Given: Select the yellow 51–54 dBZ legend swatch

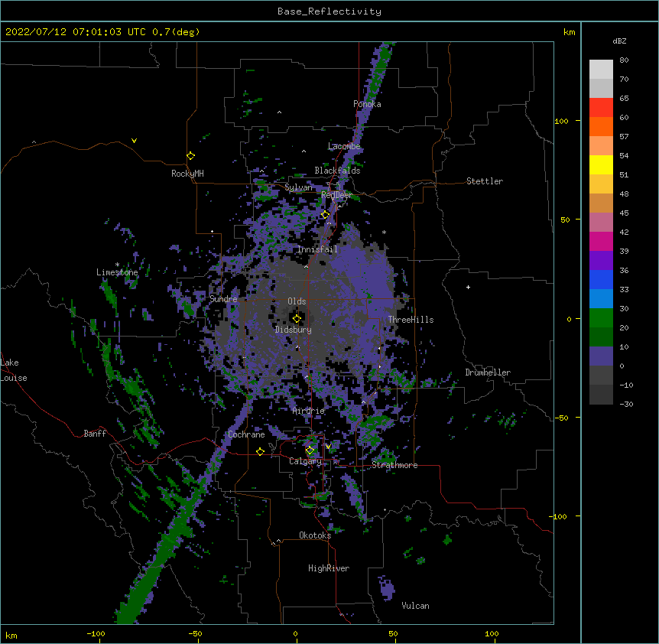Looking at the screenshot, I should pyautogui.click(x=601, y=164).
